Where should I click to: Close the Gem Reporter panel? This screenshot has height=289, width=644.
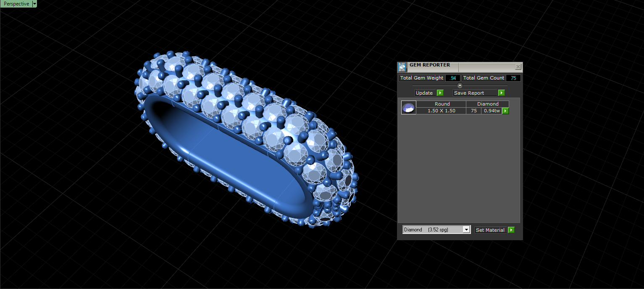(518, 67)
